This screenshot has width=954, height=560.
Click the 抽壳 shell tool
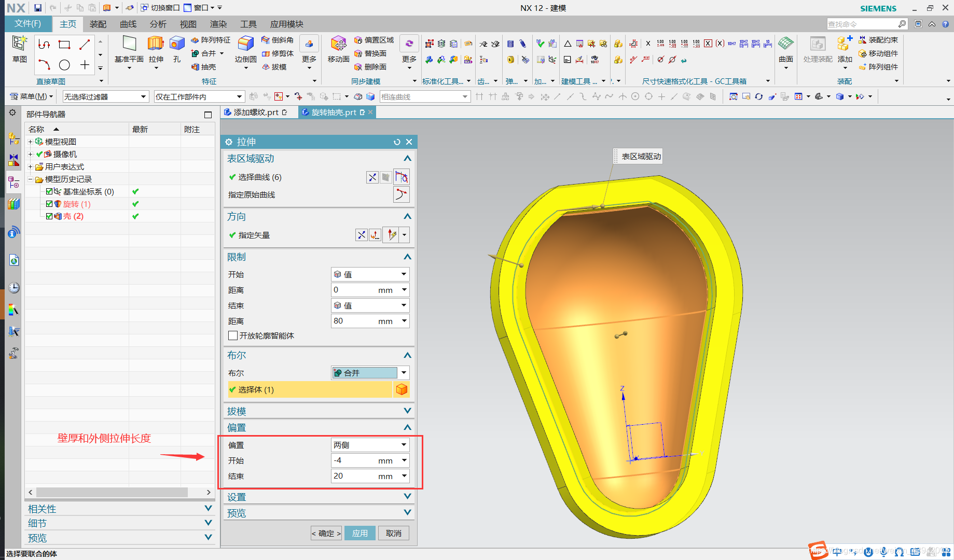(x=203, y=67)
